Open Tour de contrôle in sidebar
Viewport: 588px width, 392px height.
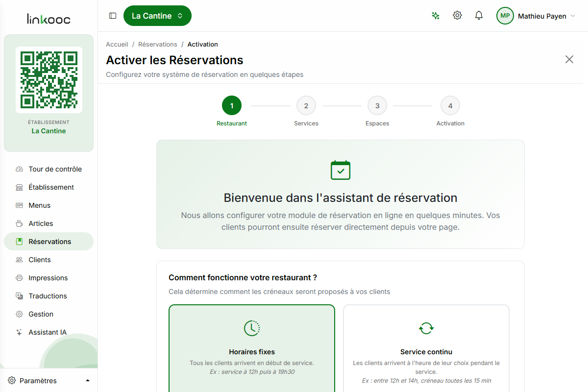click(49, 169)
